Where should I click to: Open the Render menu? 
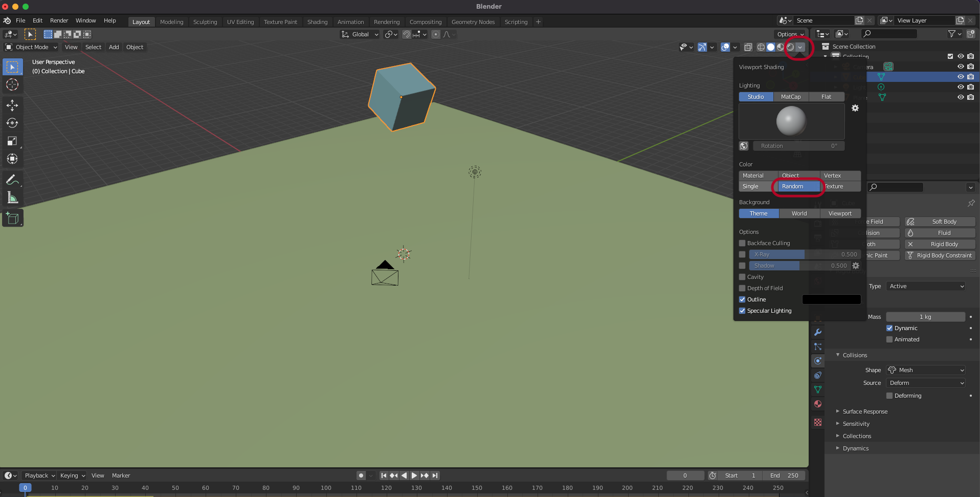59,21
